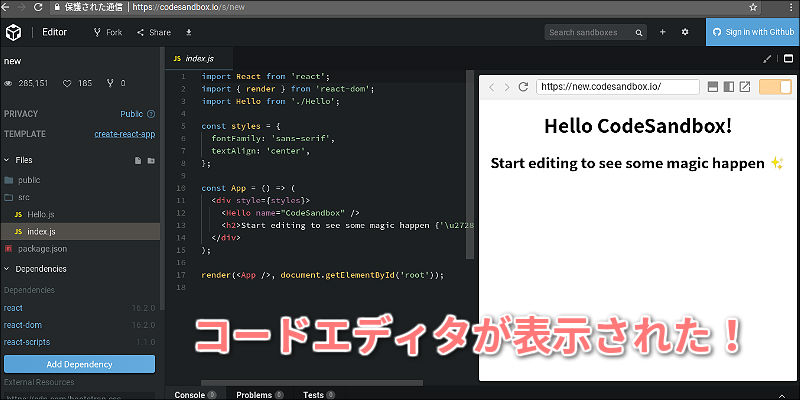The width and height of the screenshot is (800, 400).
Task: Click the preview window icon at top right
Action: pyautogui.click(x=789, y=59)
